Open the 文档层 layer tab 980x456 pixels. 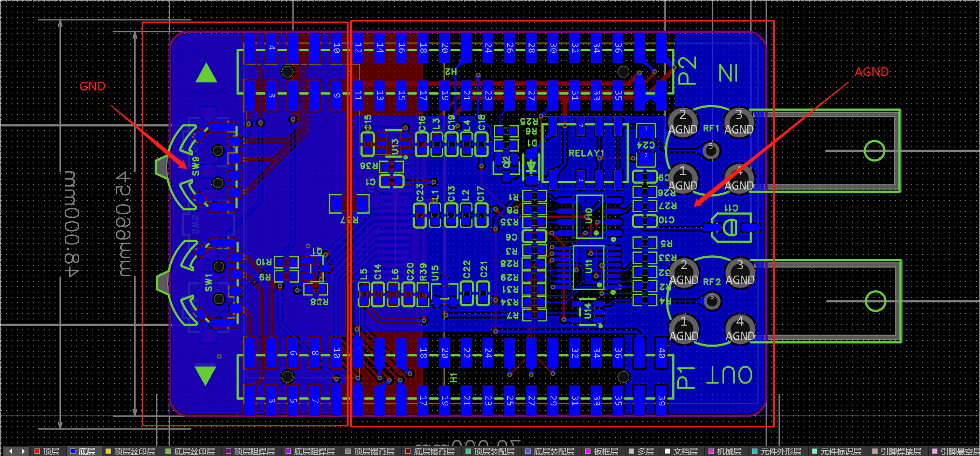click(x=682, y=451)
